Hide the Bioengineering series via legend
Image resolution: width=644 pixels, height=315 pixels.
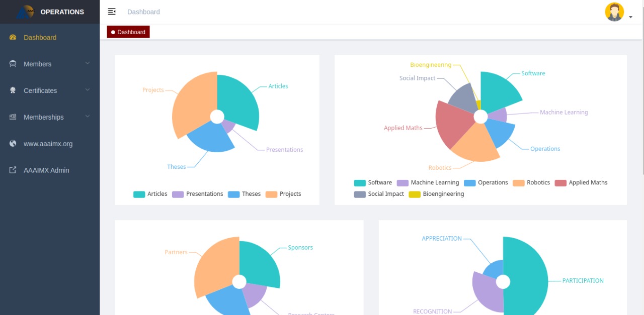(x=436, y=194)
